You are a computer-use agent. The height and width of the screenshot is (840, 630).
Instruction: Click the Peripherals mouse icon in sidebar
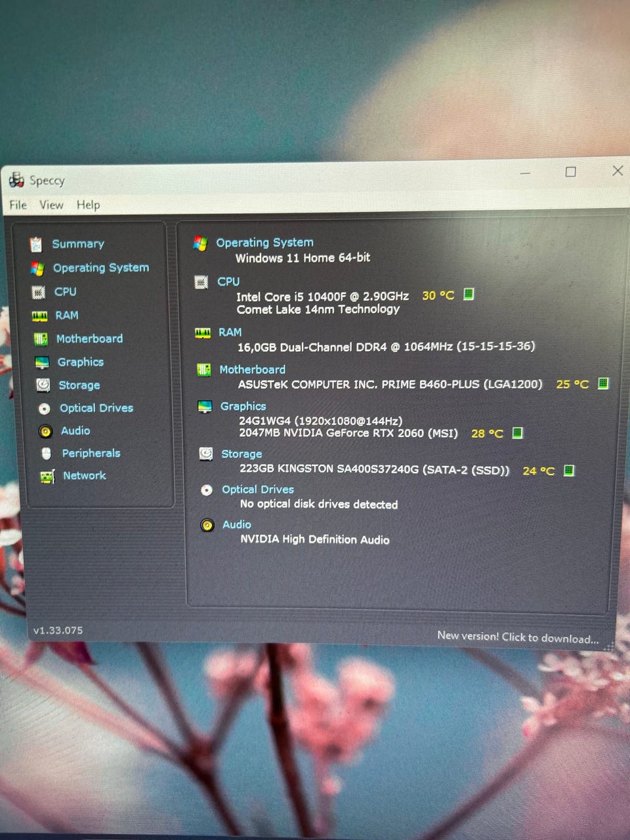click(x=46, y=453)
